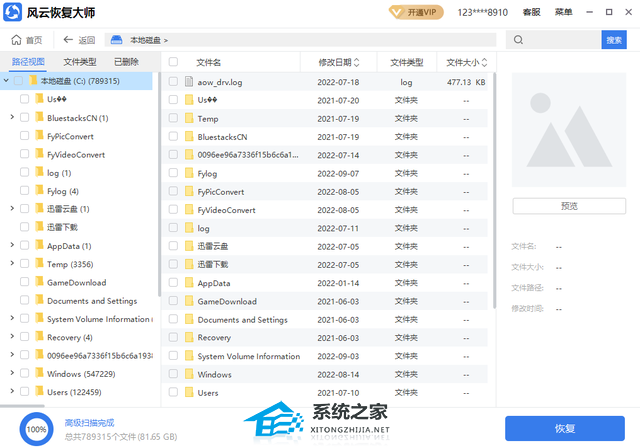Click the 开通VIP button

point(416,12)
